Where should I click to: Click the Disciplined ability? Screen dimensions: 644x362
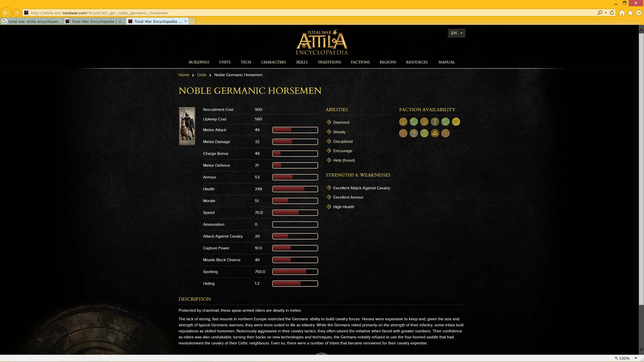343,142
